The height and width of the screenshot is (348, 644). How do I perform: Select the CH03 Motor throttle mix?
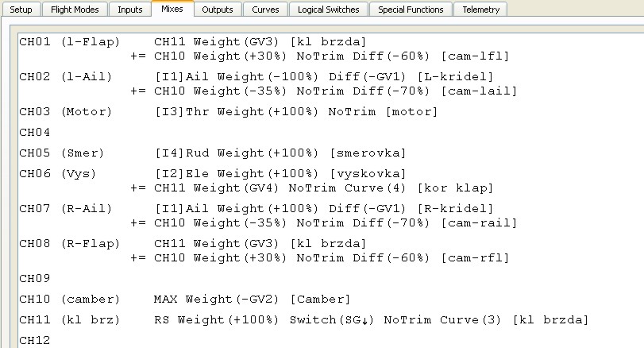[295, 112]
